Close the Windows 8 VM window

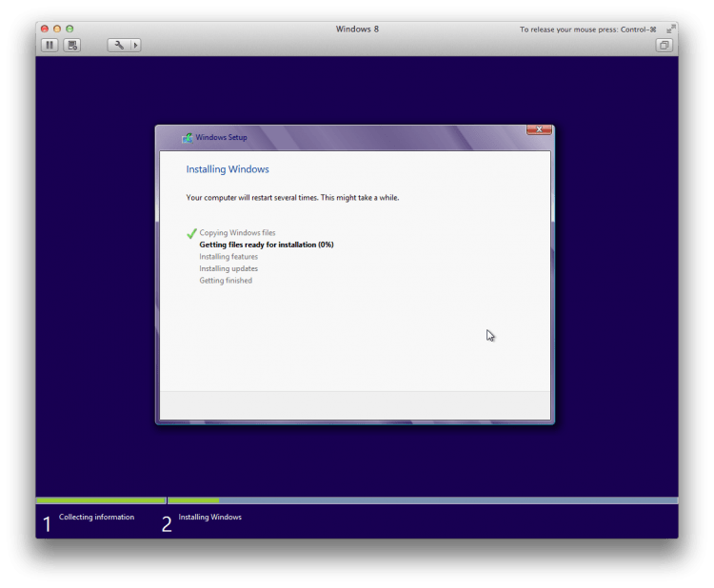[45, 29]
